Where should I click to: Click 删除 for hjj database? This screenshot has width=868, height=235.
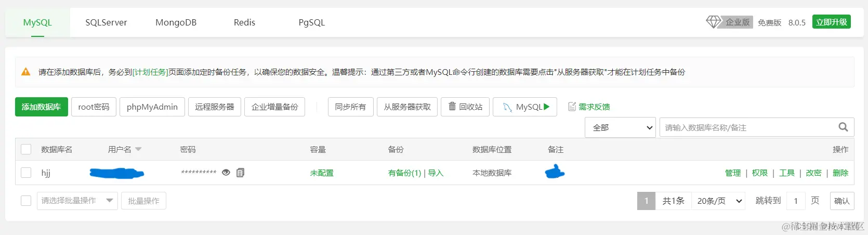coord(840,173)
